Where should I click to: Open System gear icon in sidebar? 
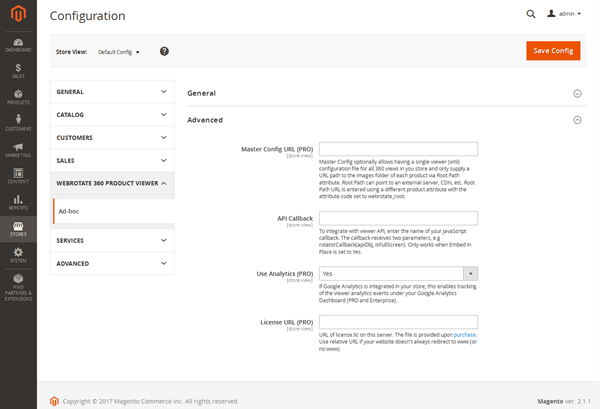(x=18, y=256)
